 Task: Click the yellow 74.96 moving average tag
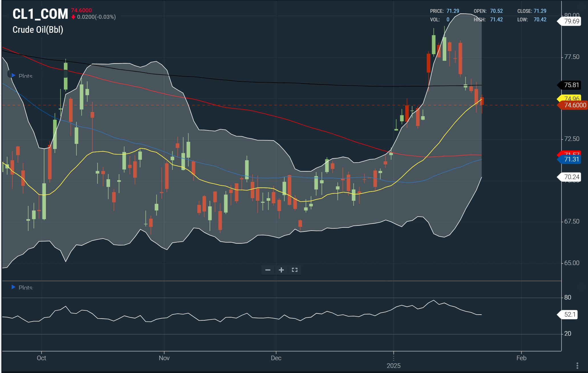tap(571, 98)
